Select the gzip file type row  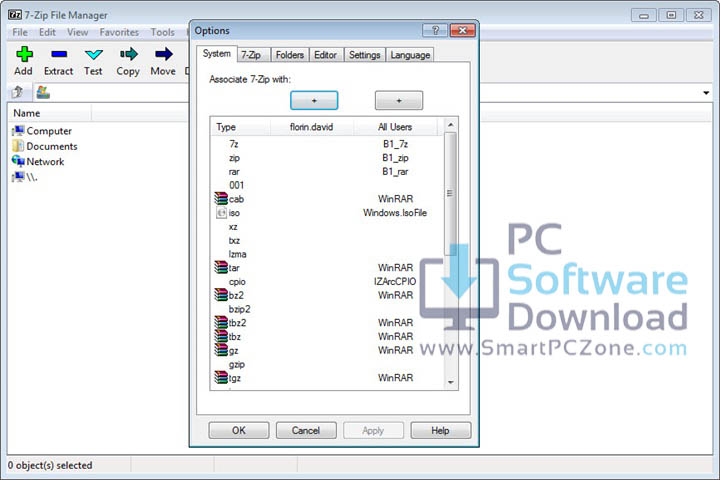(327, 364)
